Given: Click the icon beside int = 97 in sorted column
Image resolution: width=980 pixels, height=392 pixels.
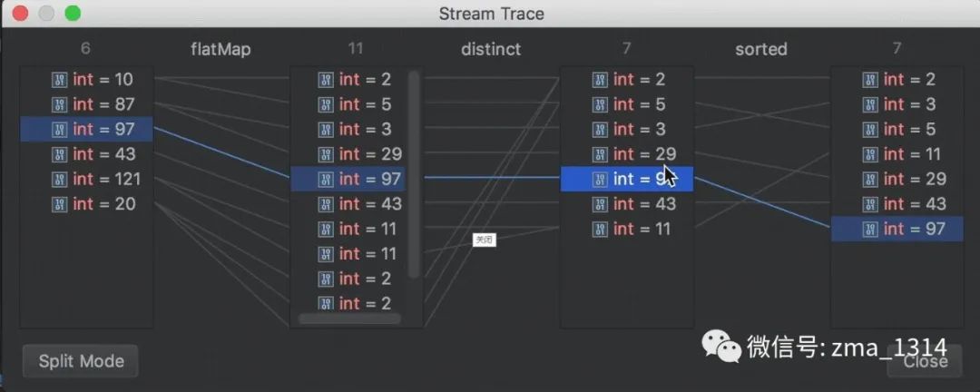Looking at the screenshot, I should coord(870,229).
